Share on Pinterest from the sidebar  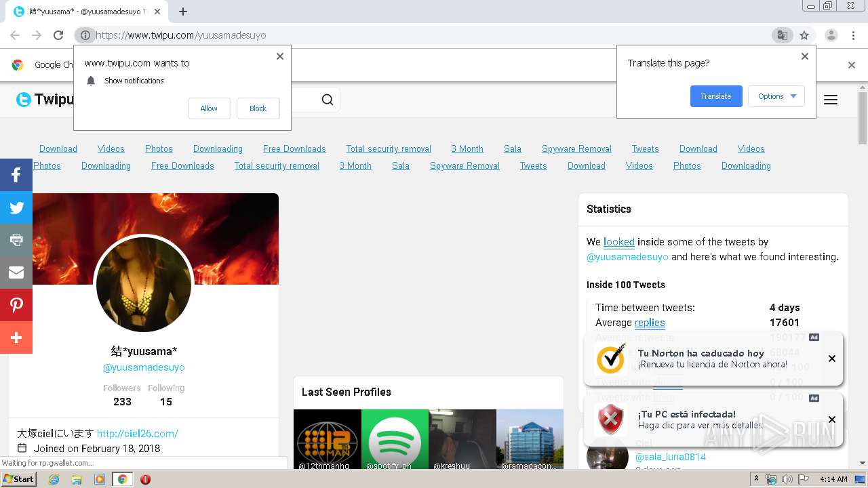(x=16, y=305)
